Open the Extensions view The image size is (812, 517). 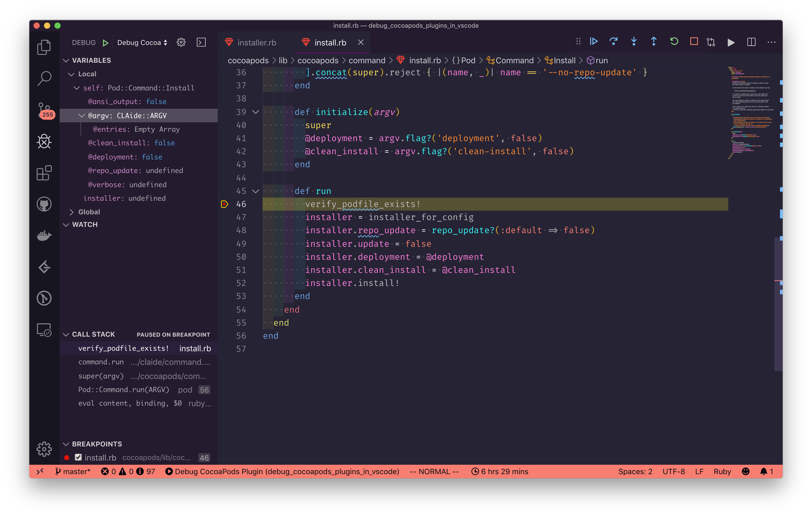coord(44,173)
